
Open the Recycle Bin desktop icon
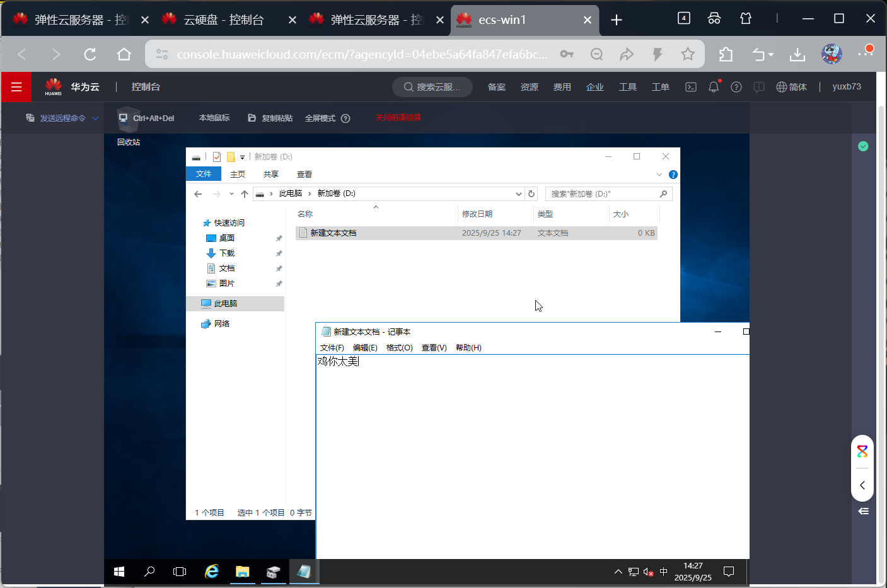pyautogui.click(x=129, y=127)
